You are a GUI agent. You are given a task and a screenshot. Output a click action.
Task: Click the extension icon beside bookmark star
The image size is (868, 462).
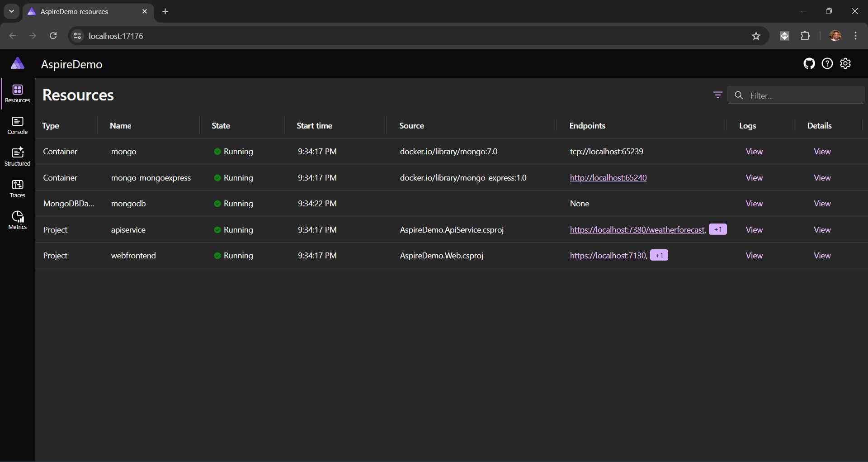[x=784, y=36]
